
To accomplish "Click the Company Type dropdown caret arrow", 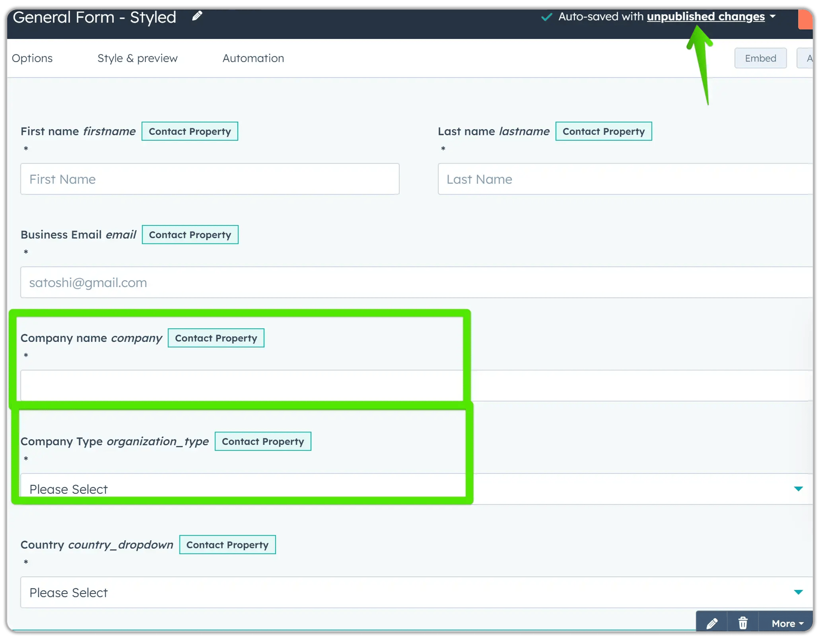I will [798, 489].
